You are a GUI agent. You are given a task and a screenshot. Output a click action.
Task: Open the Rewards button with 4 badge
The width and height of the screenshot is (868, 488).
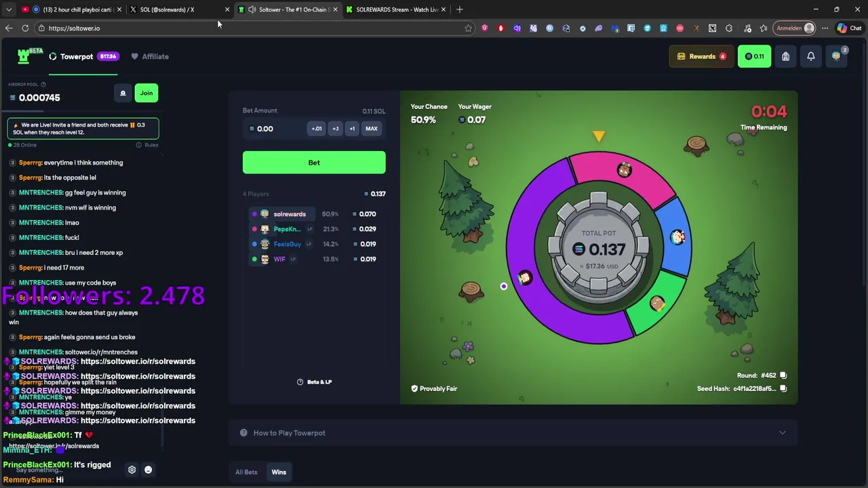(702, 56)
